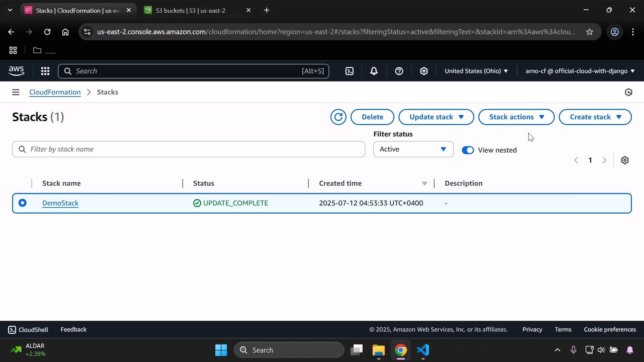Focus the browser address bar URL
This screenshot has width=644, height=362.
pyautogui.click(x=336, y=32)
